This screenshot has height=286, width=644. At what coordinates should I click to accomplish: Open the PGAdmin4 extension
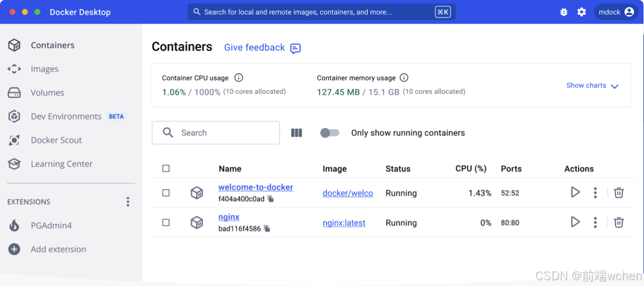51,226
